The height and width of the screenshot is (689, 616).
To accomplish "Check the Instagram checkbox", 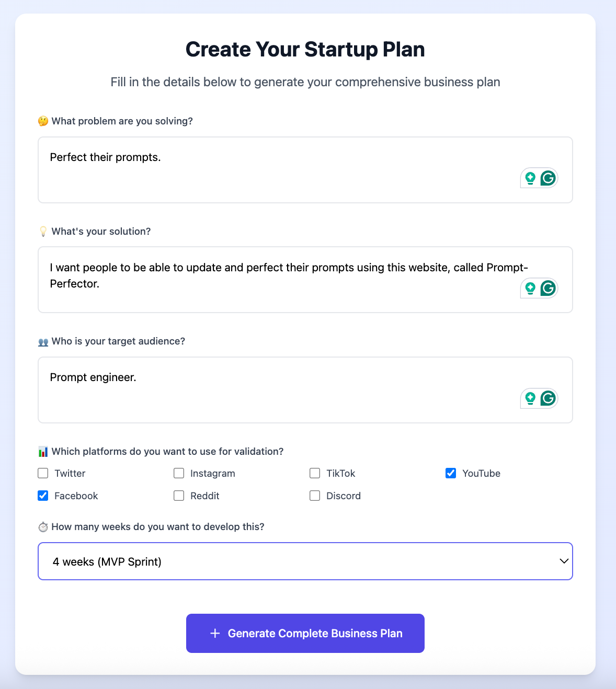I will [x=179, y=473].
